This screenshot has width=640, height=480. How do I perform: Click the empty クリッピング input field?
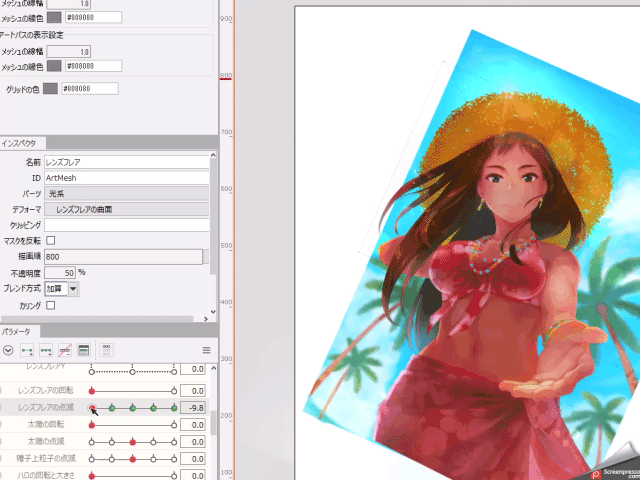(127, 225)
